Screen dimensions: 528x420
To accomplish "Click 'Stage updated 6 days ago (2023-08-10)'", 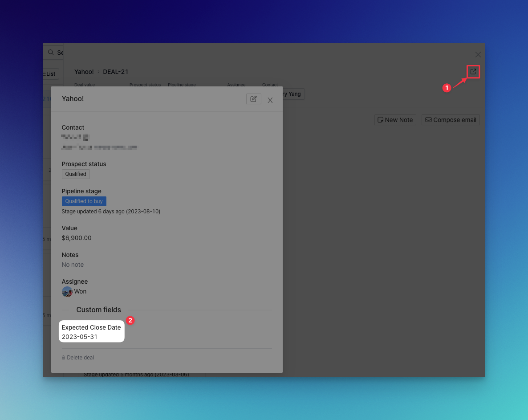I will pos(111,212).
